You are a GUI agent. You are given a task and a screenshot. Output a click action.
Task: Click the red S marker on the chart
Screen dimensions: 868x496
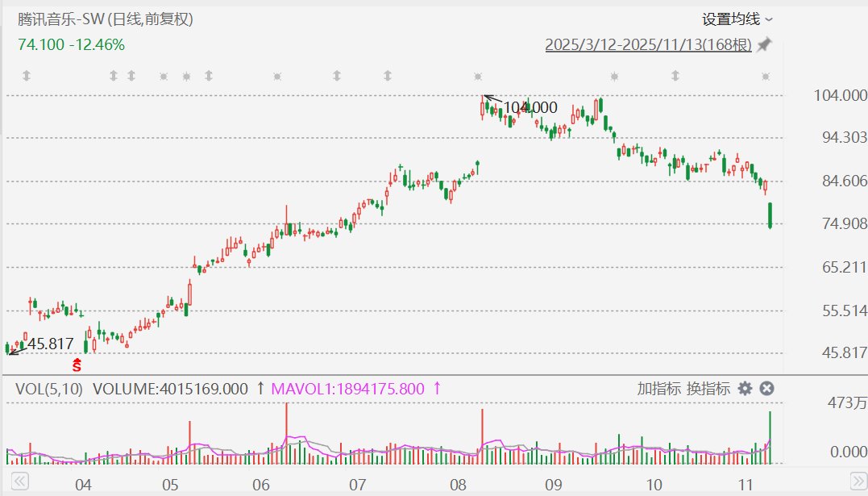coord(77,365)
